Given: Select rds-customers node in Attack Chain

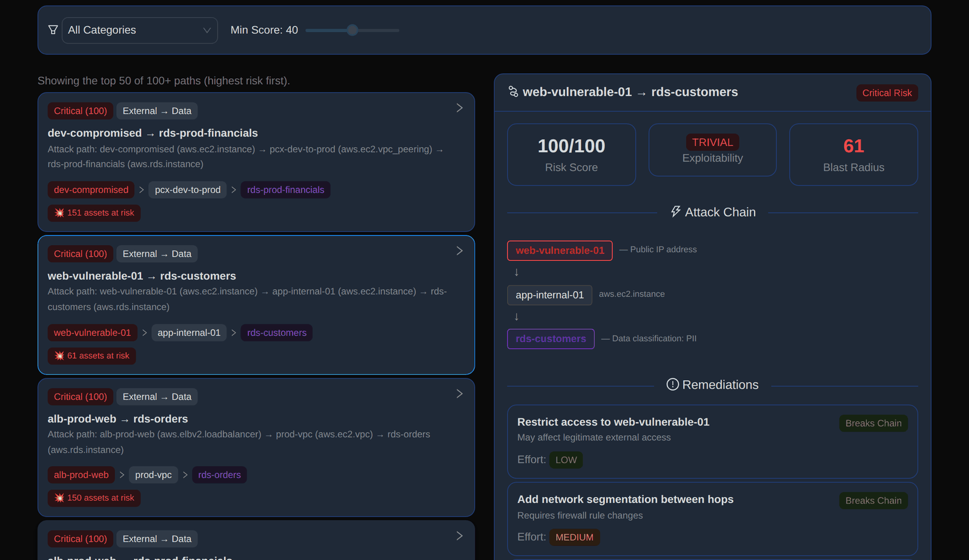Looking at the screenshot, I should point(551,339).
